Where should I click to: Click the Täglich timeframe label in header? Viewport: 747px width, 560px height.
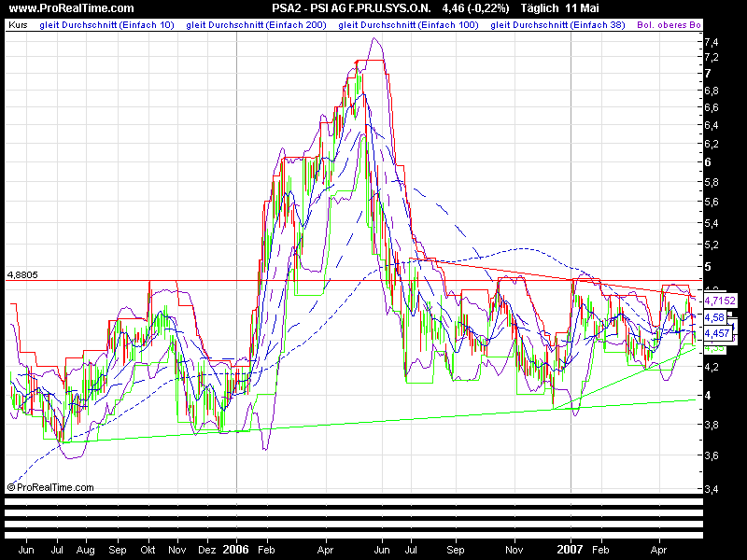(540, 8)
